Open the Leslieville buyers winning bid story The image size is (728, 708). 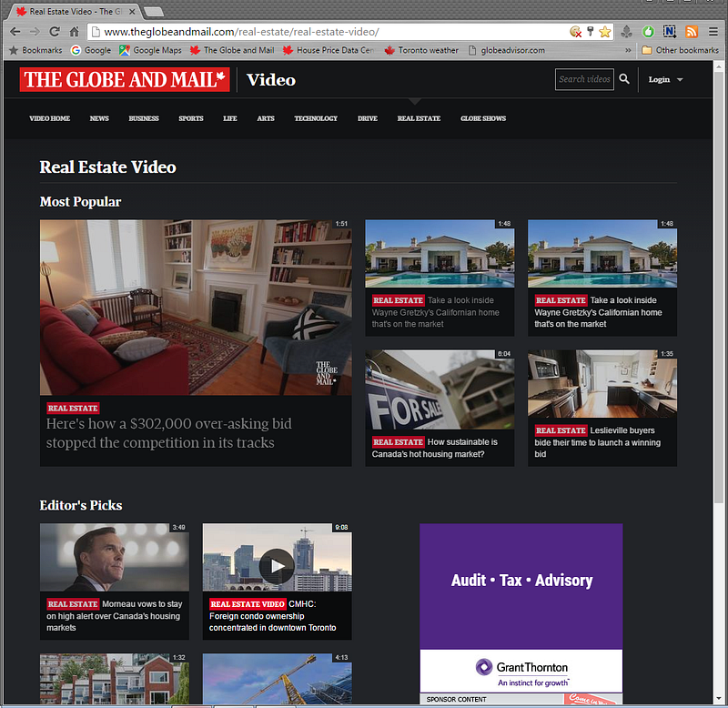[598, 442]
